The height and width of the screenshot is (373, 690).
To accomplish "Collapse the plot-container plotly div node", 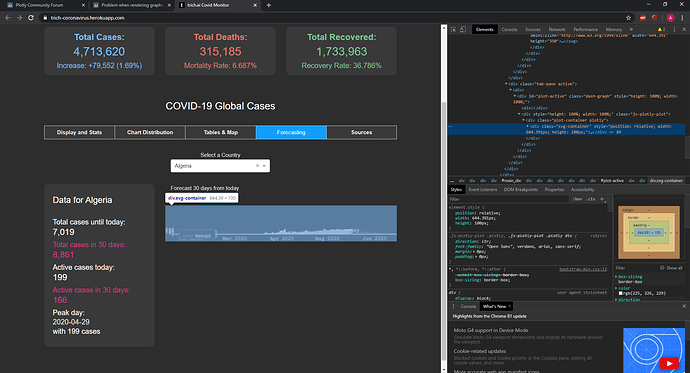I will [524, 120].
